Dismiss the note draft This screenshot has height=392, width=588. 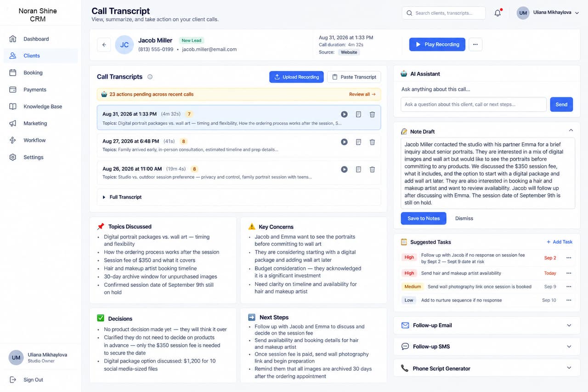click(x=464, y=218)
